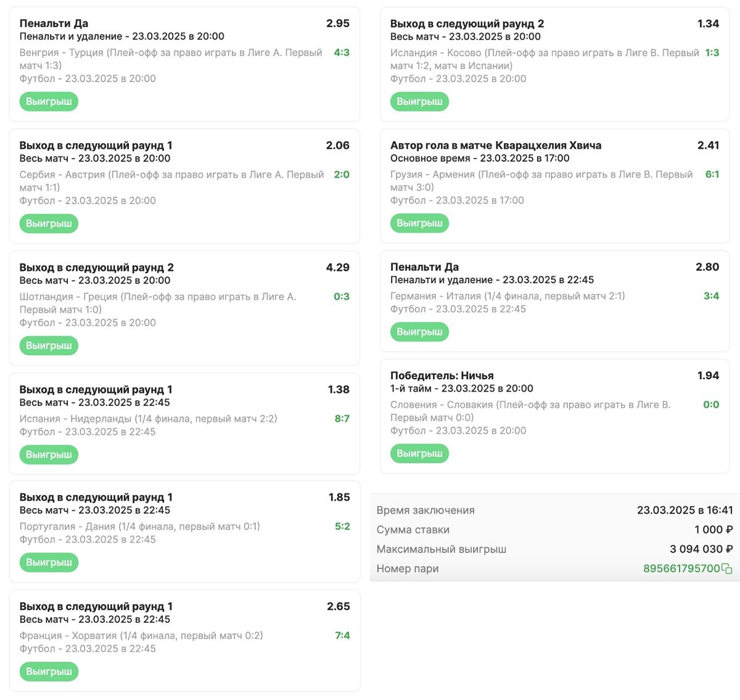Click Выигрыш badge on Словения - Словакия bet

[x=419, y=453]
